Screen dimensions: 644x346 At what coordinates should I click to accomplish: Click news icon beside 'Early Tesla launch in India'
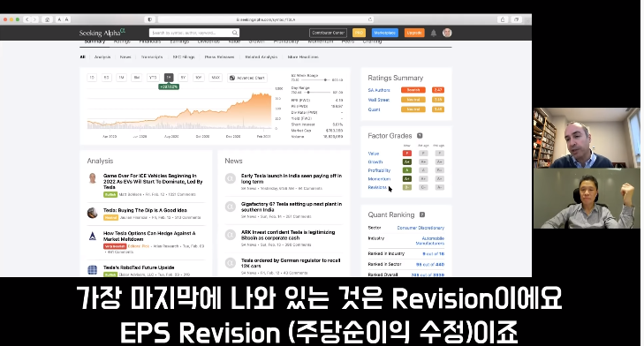[x=231, y=178]
